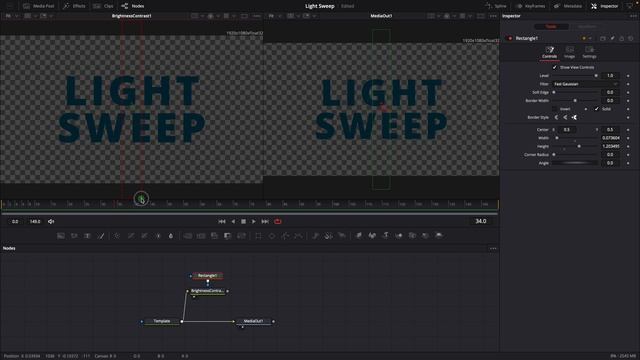640x360 pixels.
Task: Add a Transform node from the toolbar
Action: (x=242, y=236)
